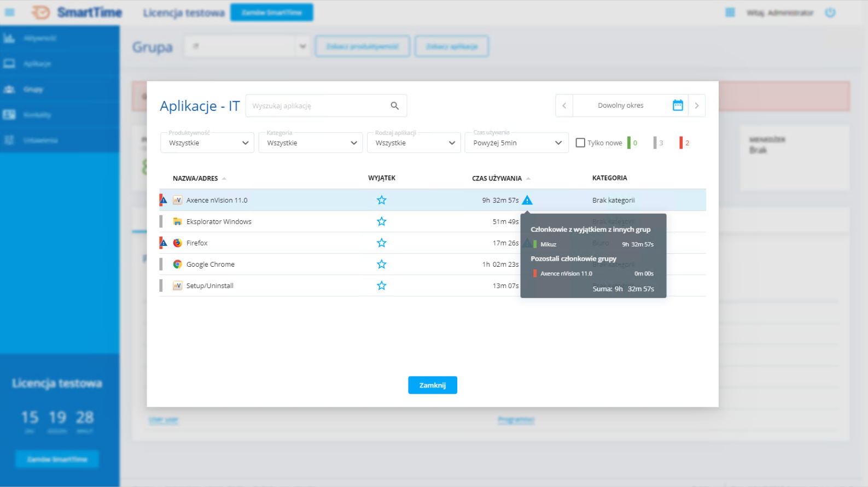
Task: Toggle exception star for Eksplorator Windows
Action: click(381, 221)
